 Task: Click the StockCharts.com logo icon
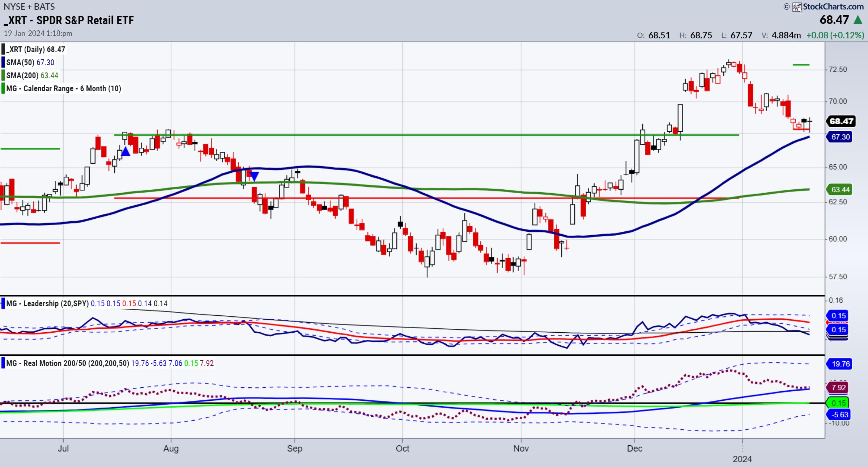[797, 7]
